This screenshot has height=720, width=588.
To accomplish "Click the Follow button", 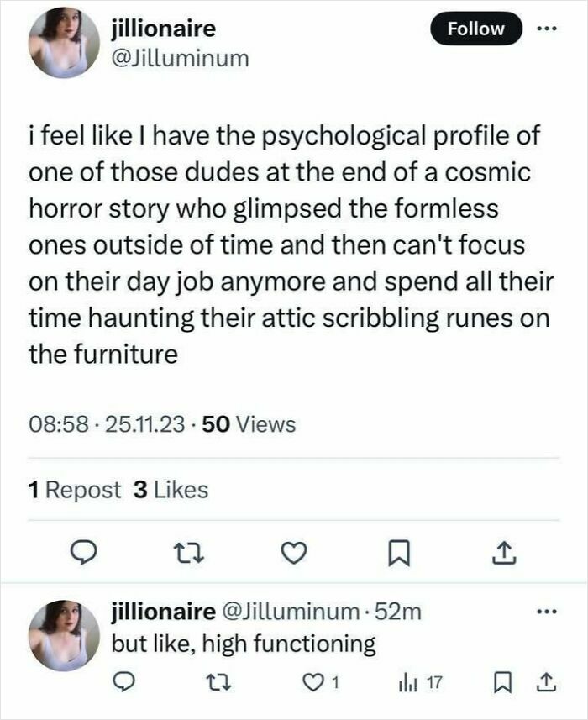I will [x=476, y=29].
